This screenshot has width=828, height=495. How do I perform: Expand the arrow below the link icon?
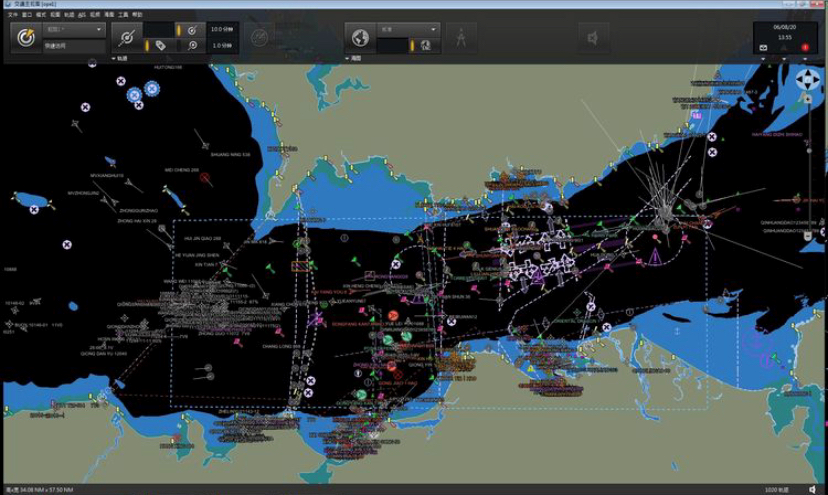click(763, 58)
